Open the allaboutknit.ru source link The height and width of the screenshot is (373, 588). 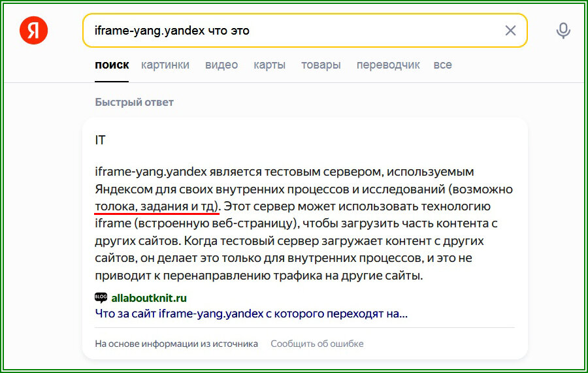coord(149,298)
